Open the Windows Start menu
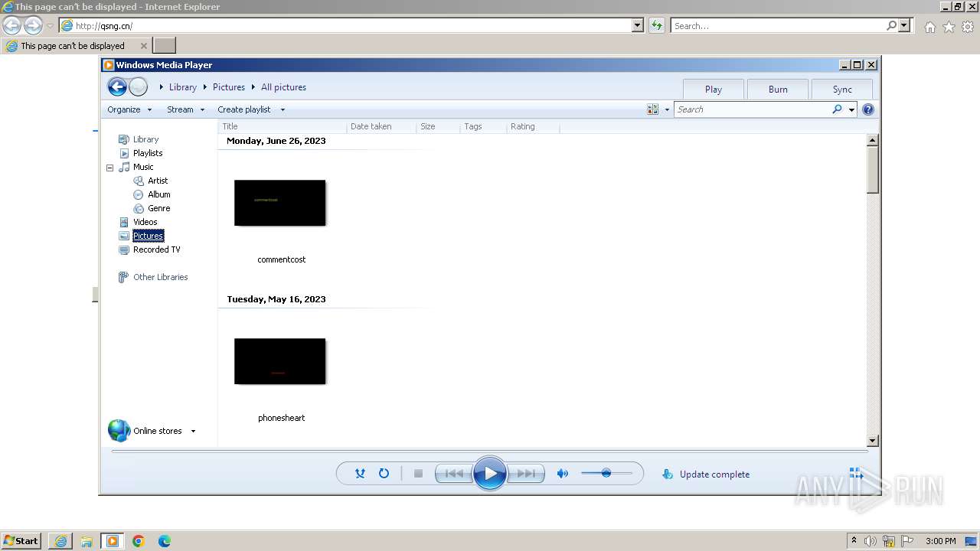Screen dimensions: 980x551 click(21, 540)
